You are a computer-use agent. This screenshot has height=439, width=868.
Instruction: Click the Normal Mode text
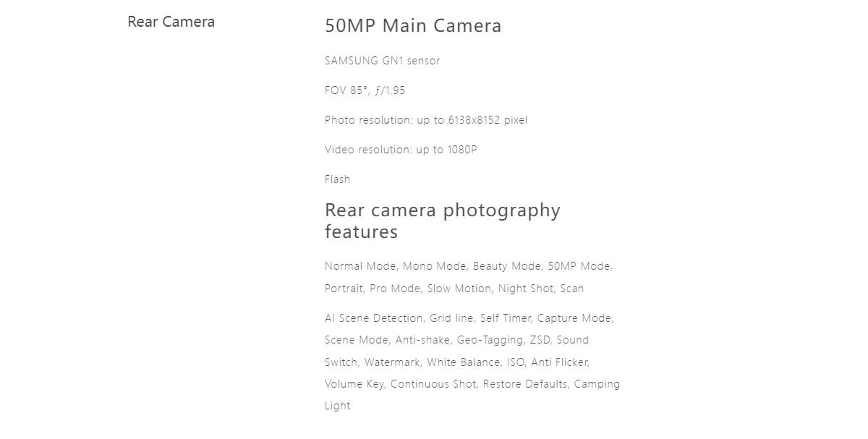360,266
